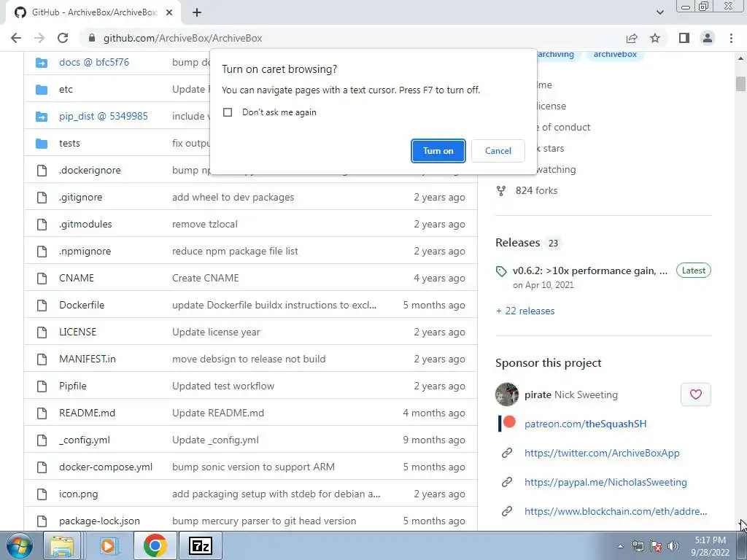Image resolution: width=747 pixels, height=560 pixels.
Task: Click the pip_dist submodule folder icon
Action: tap(42, 116)
